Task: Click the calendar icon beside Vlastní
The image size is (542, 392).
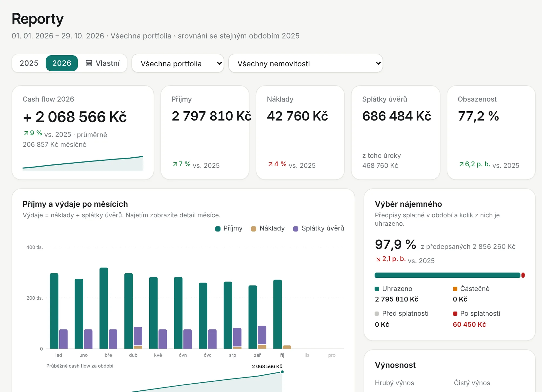Action: click(89, 63)
